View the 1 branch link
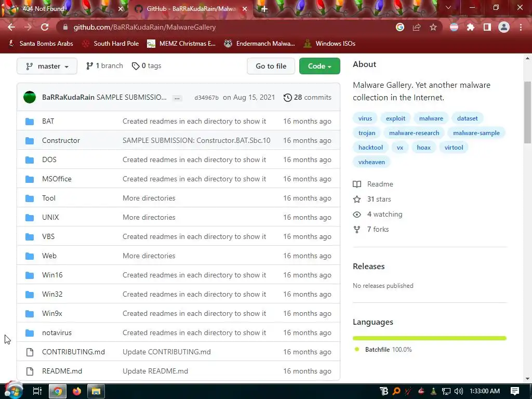The height and width of the screenshot is (399, 532). tap(104, 66)
